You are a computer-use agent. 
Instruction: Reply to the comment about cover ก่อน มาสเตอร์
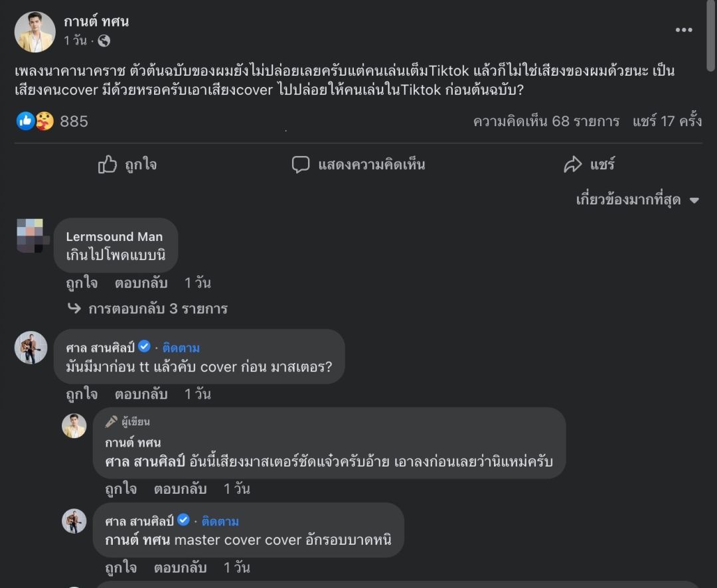point(141,394)
